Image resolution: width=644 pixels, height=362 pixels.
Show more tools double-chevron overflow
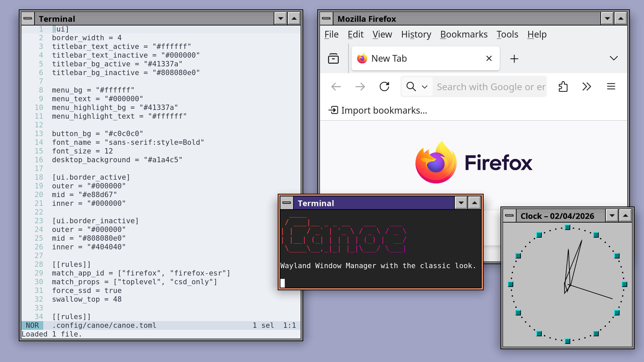[x=587, y=87]
